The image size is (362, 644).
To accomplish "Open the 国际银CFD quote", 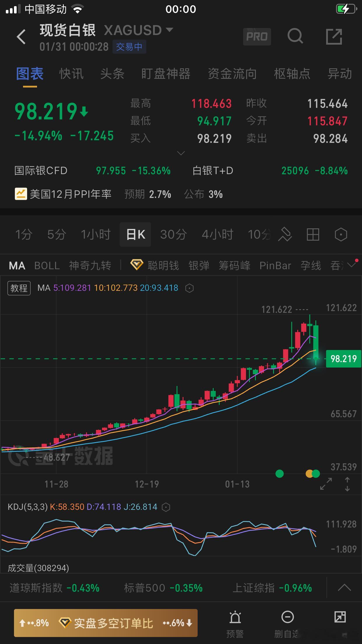I will click(x=92, y=171).
